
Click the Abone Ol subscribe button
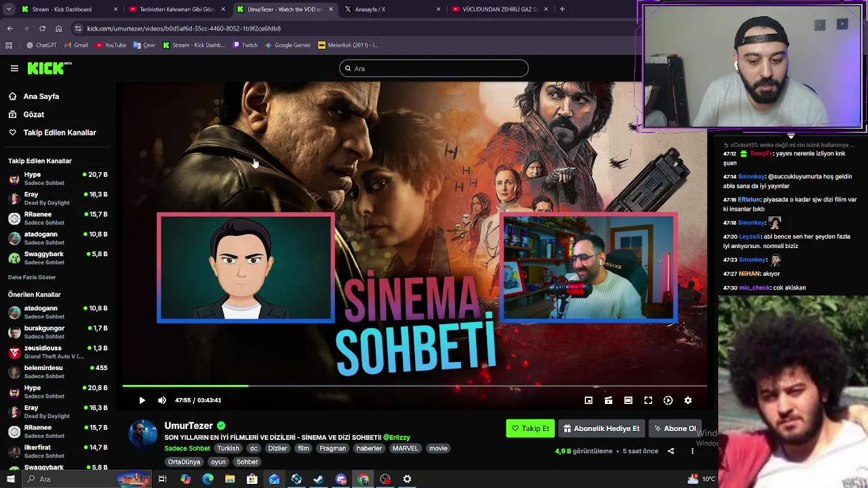click(675, 428)
